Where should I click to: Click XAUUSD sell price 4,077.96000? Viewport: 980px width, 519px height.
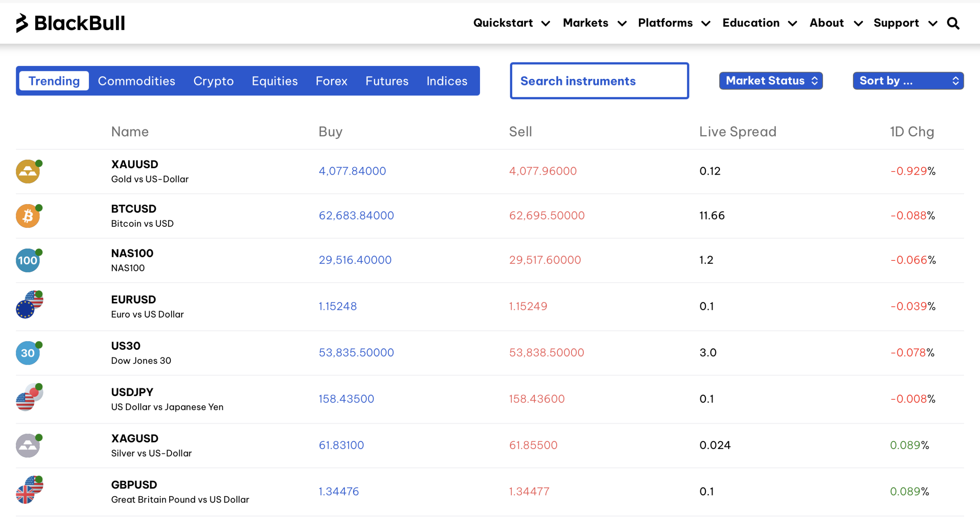tap(542, 171)
